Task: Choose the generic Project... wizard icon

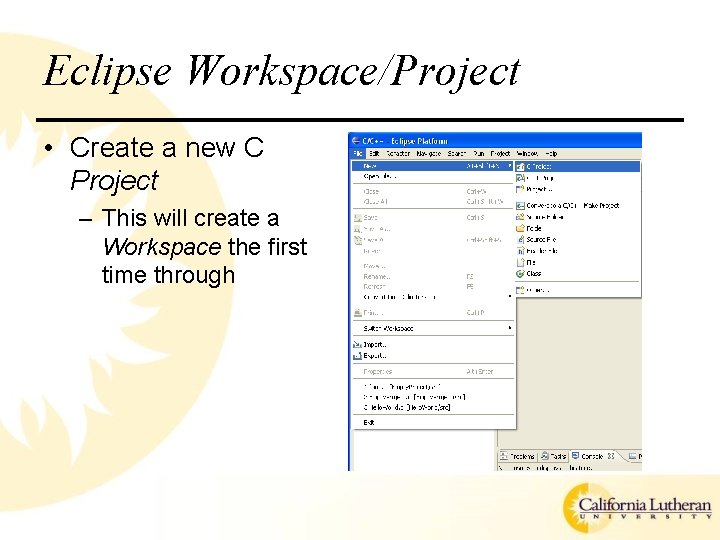Action: [x=520, y=189]
